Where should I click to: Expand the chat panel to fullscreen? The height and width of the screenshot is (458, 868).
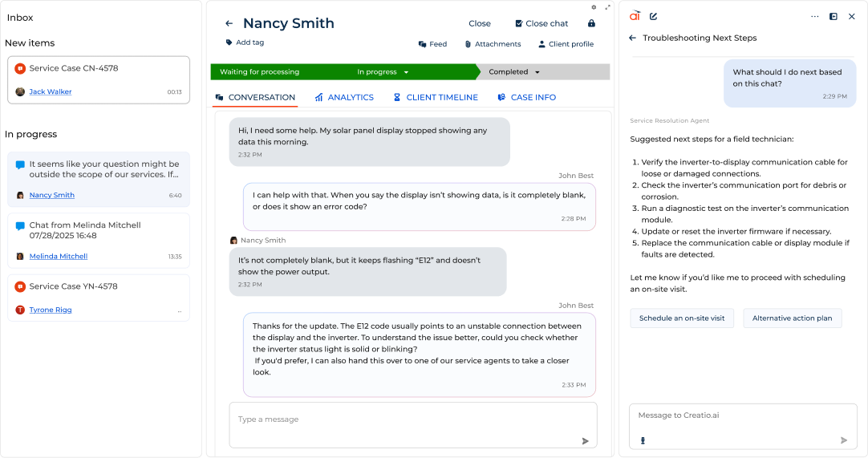click(x=605, y=7)
